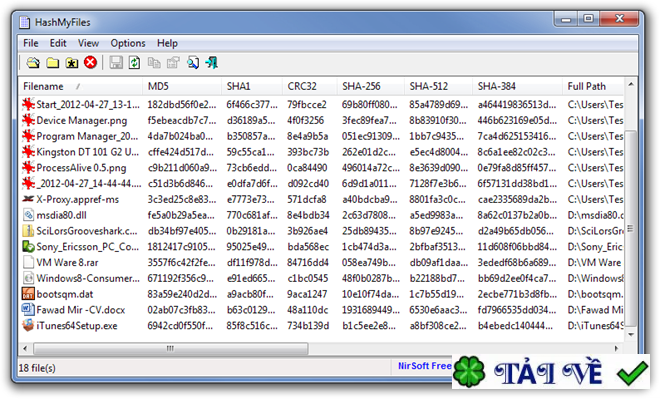Click the vertical scrollbar down arrow
This screenshot has width=660, height=399.
pos(631,335)
